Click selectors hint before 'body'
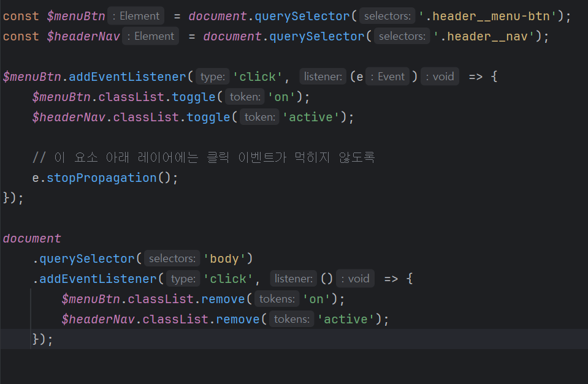 click(172, 258)
